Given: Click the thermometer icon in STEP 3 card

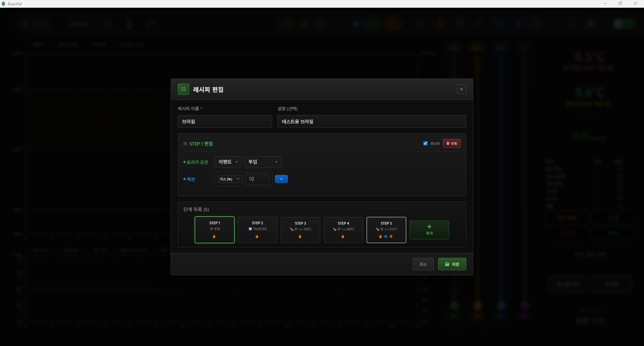Looking at the screenshot, I should click(291, 230).
